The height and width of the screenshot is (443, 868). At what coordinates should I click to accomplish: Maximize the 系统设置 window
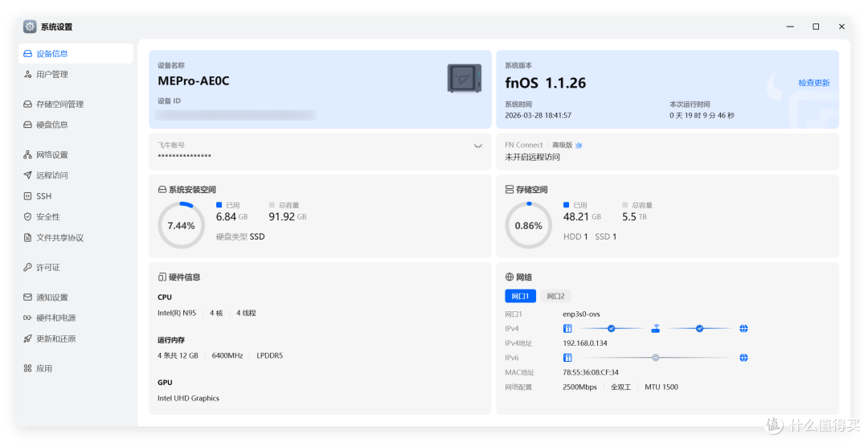[x=816, y=27]
